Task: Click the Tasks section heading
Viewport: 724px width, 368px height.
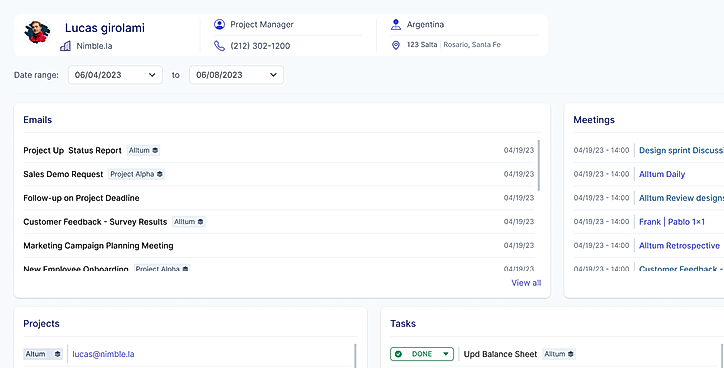Action: point(403,324)
